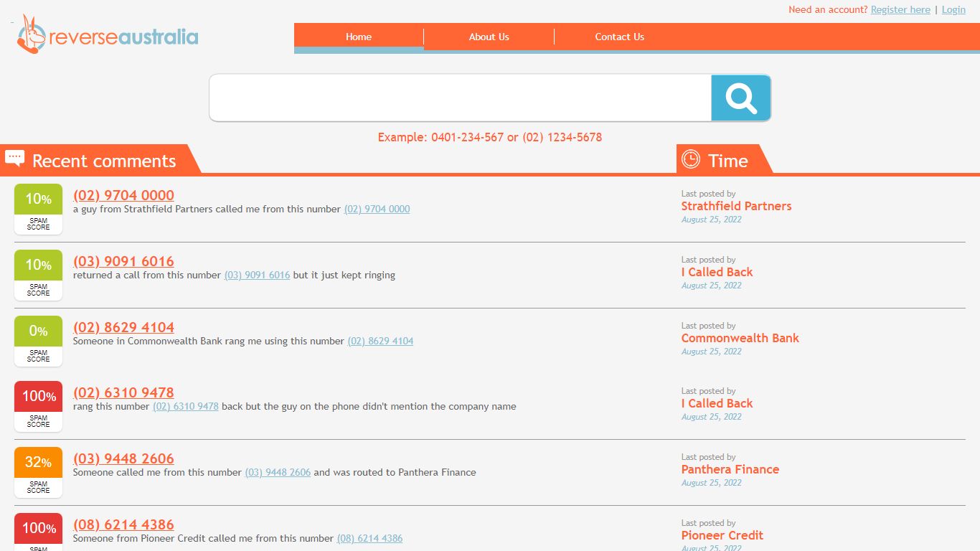The width and height of the screenshot is (980, 551).
Task: Click August 25, 2022 date under Commonwealth Bank
Action: [712, 352]
